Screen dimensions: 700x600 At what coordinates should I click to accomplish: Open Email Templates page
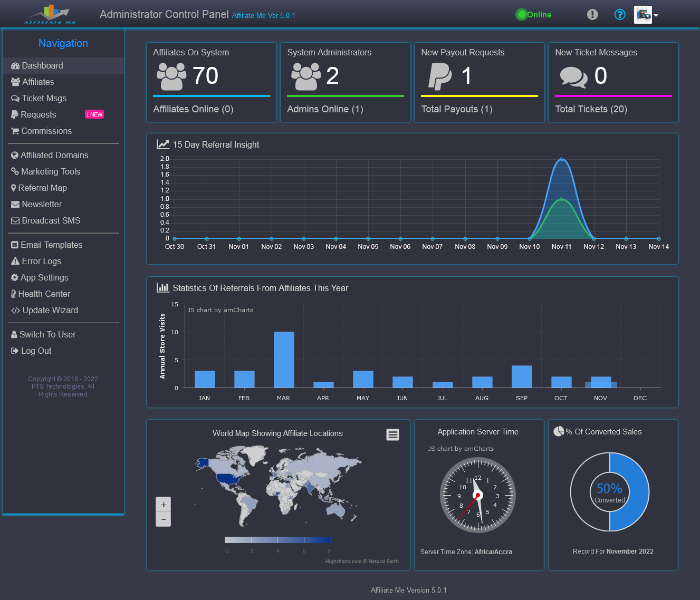click(52, 245)
